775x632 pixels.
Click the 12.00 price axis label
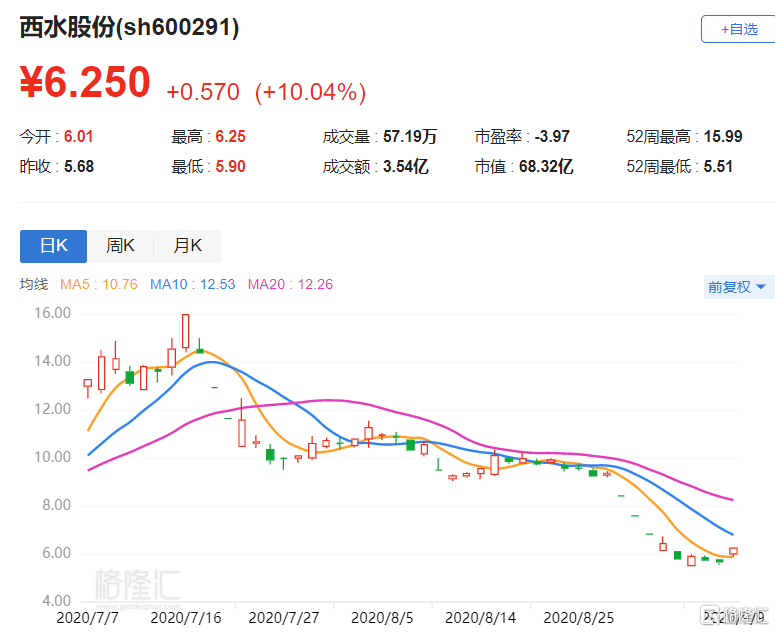pyautogui.click(x=52, y=409)
